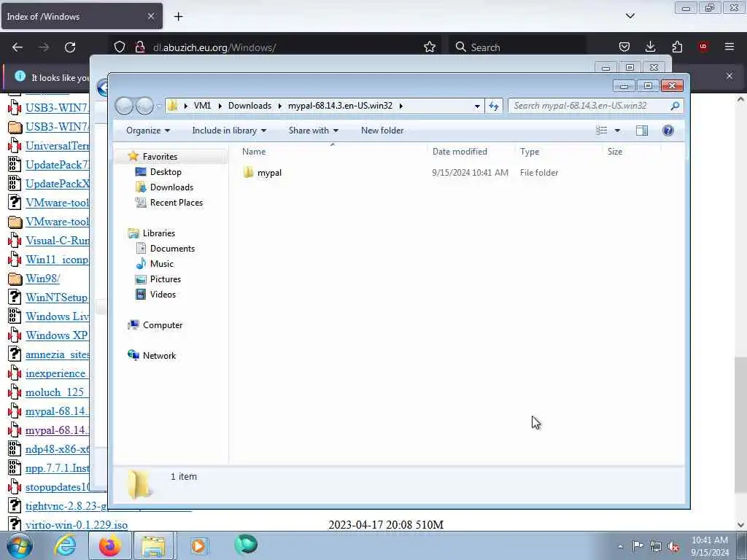Viewport: 747px width, 560px height.
Task: Open Firefox extensions icon
Action: click(x=677, y=47)
